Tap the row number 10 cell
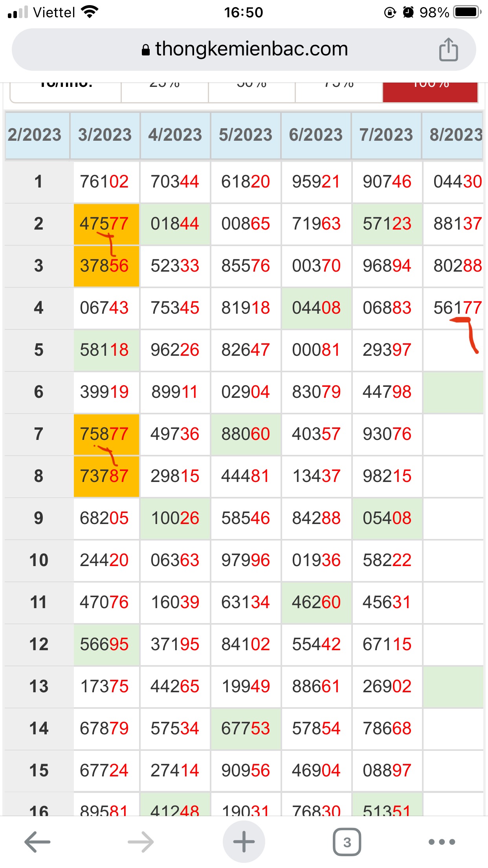The height and width of the screenshot is (868, 488). point(39,560)
